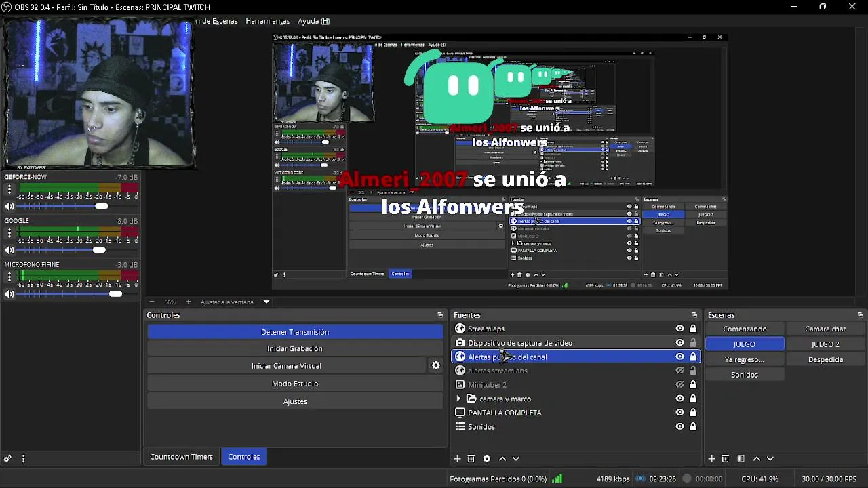Viewport: 868px width, 488px height.
Task: Adjust GOOGLE volume slider
Action: 99,250
